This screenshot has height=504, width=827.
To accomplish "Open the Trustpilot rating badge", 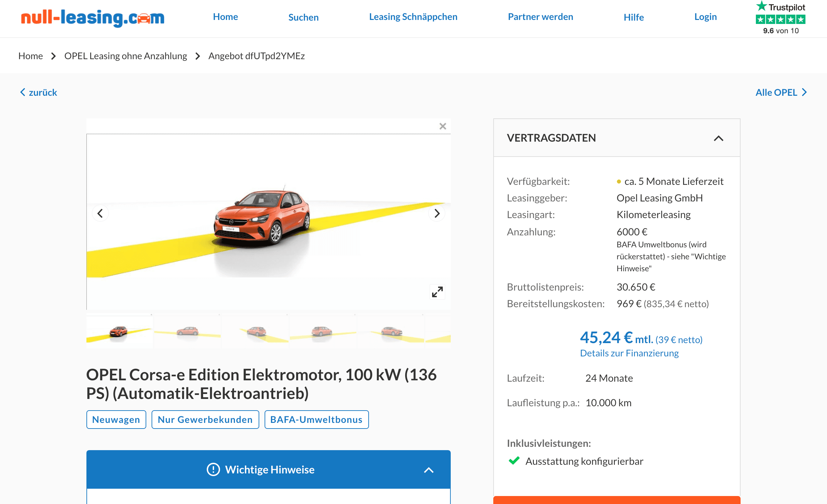I will pos(781,18).
